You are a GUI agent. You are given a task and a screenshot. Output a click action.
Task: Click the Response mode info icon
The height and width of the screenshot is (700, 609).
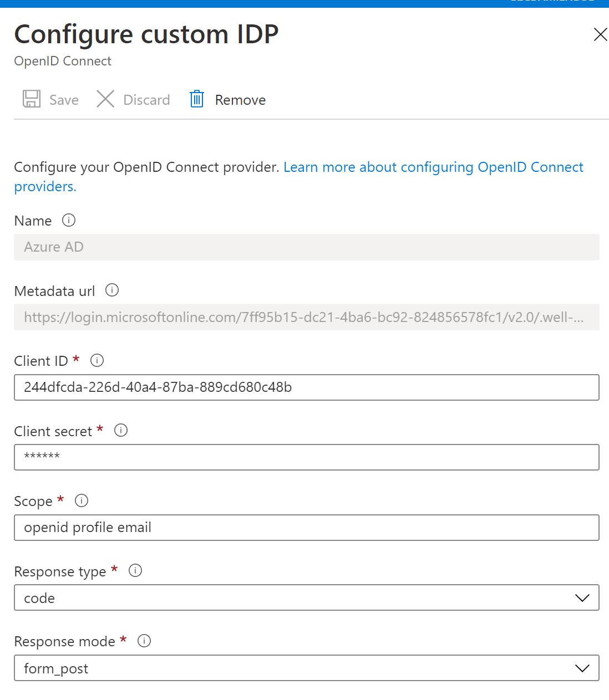[x=144, y=641]
